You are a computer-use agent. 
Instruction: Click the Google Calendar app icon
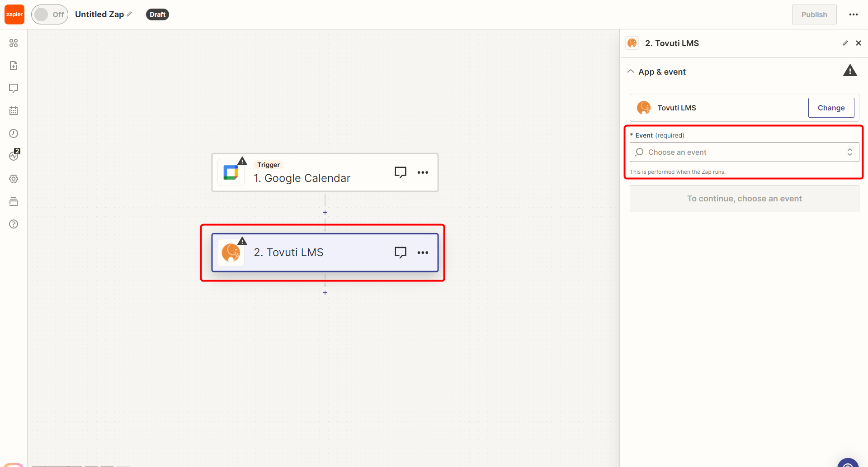click(231, 172)
